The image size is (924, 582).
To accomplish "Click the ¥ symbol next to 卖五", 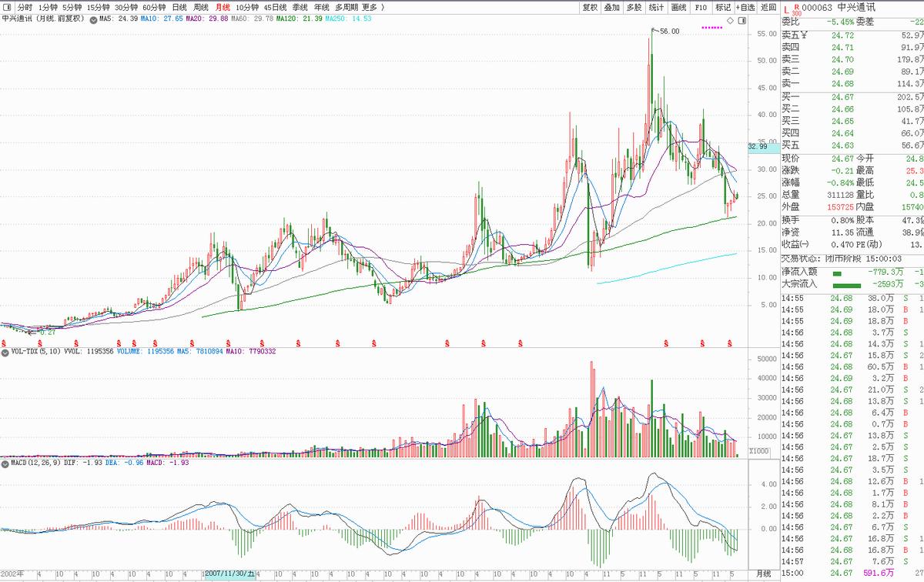I will point(805,35).
